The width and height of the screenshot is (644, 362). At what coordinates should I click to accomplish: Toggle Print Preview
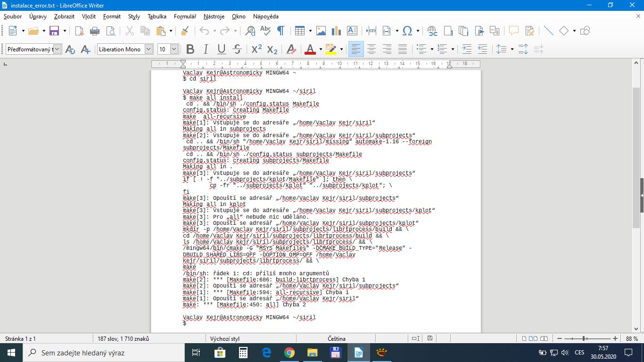click(110, 31)
